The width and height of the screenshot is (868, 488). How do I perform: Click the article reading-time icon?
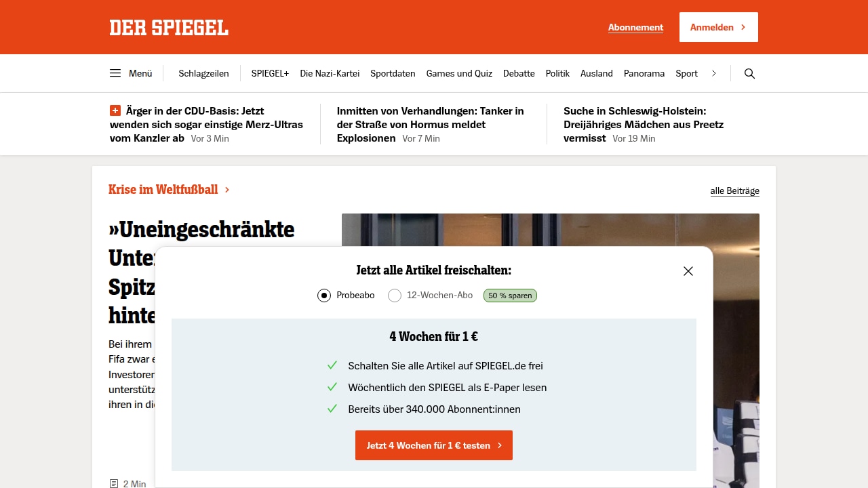(x=114, y=484)
